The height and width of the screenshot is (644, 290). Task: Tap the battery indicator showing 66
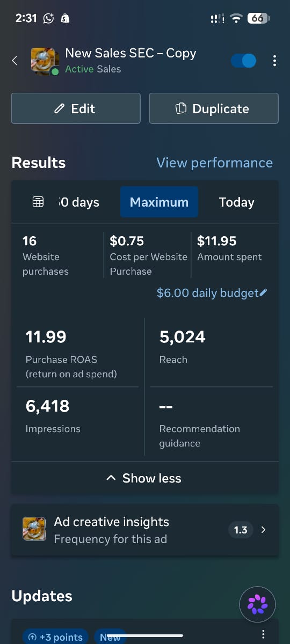[x=258, y=18]
